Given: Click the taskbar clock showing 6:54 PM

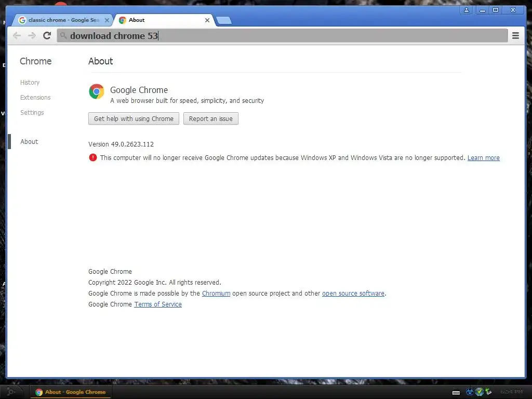Looking at the screenshot, I should point(512,392).
